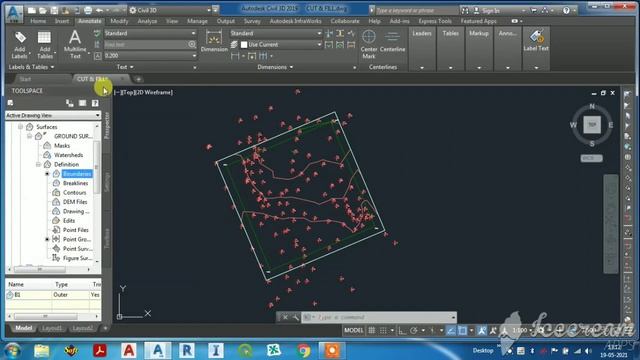Viewport: 640px width, 360px height.
Task: Click the Windows Start button
Action: point(12,351)
